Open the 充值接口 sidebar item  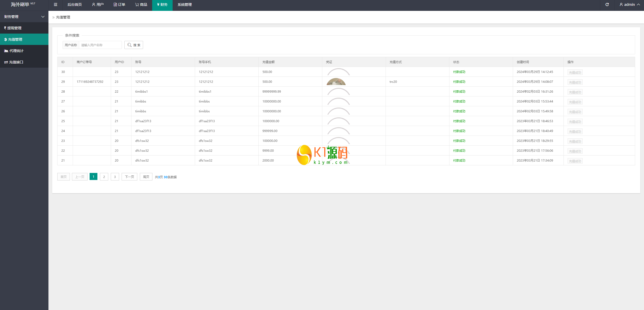click(x=16, y=62)
